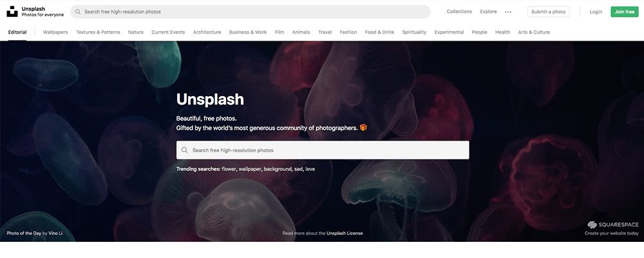Click the trending search 'flower'

(229, 169)
